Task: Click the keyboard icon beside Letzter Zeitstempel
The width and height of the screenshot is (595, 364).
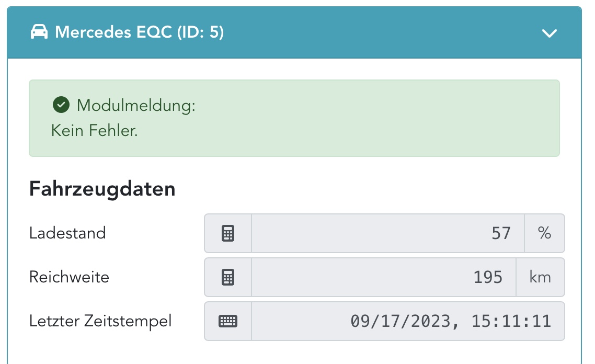Action: tap(228, 321)
